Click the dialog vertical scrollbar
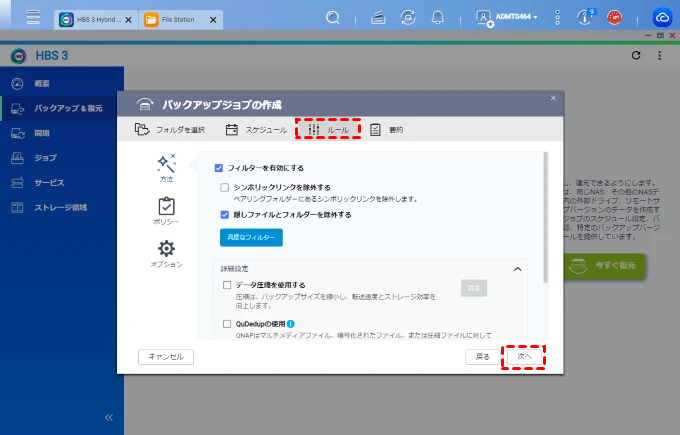The height and width of the screenshot is (435, 680). click(x=546, y=217)
